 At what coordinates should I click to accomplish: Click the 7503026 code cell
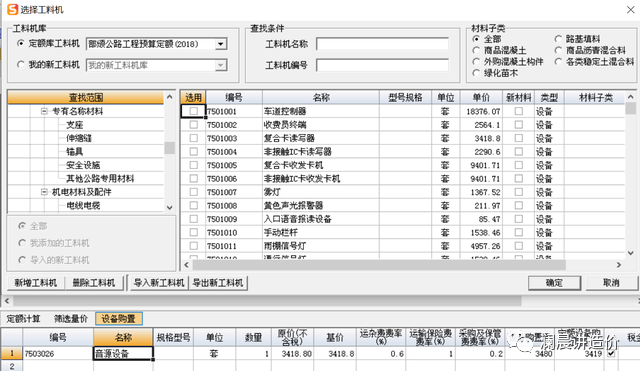[x=58, y=353]
